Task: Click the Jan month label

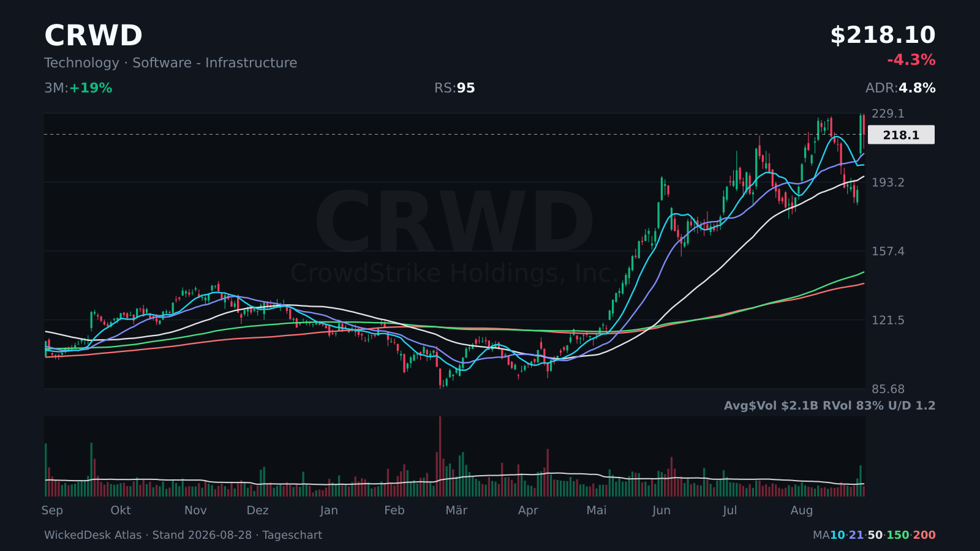Action: click(x=329, y=511)
